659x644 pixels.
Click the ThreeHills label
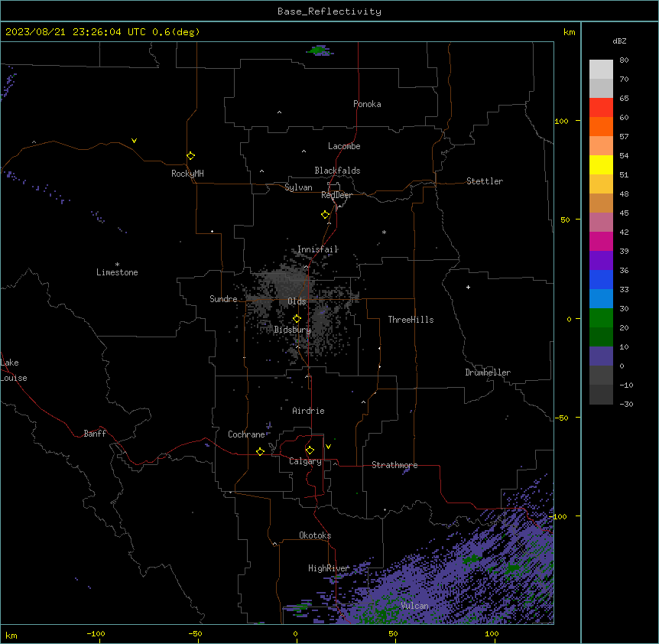(411, 320)
